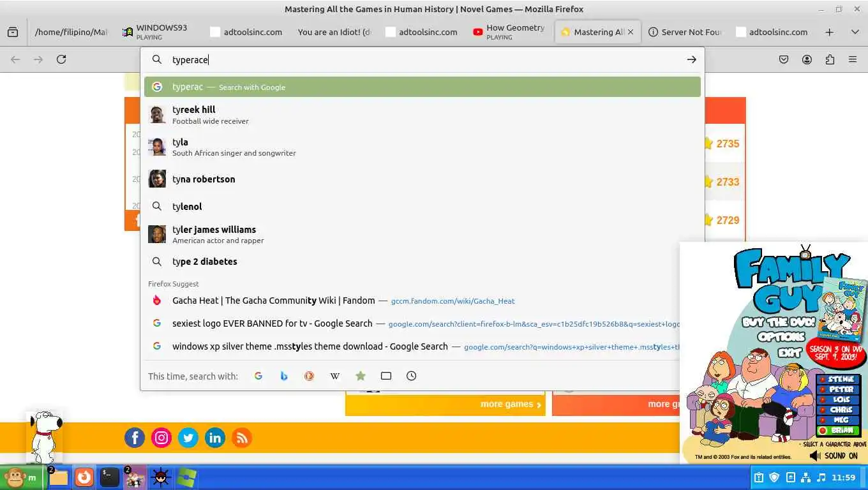The image size is (868, 490).
Task: Open a new tab with the plus button
Action: pyautogui.click(x=829, y=32)
